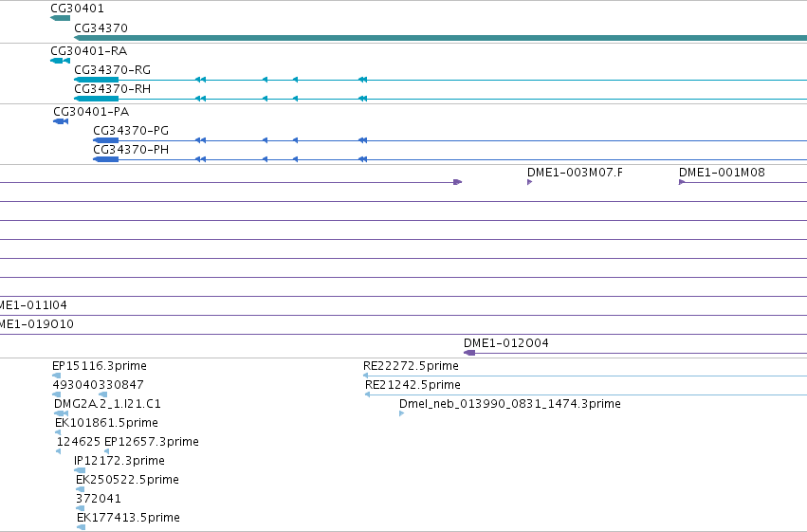Image resolution: width=807 pixels, height=532 pixels.
Task: Select the DMG2A.2_1.I21.C1 EST glyph
Action: point(61,413)
